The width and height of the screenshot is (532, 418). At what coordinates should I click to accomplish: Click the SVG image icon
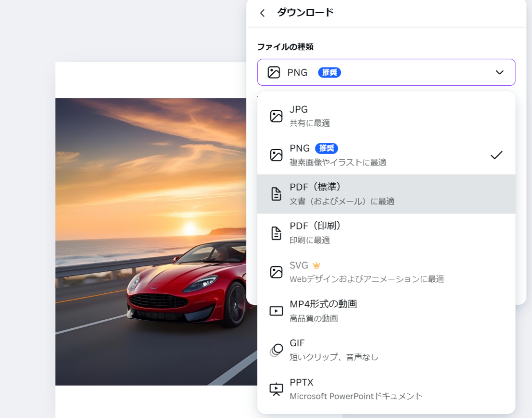(x=276, y=272)
